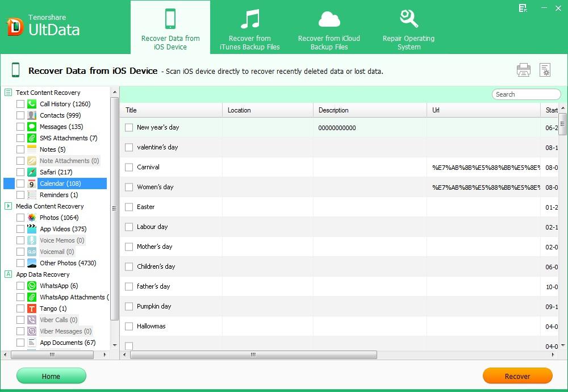
Task: Switch to Recover Data from iOS Device tab
Action: (x=170, y=28)
